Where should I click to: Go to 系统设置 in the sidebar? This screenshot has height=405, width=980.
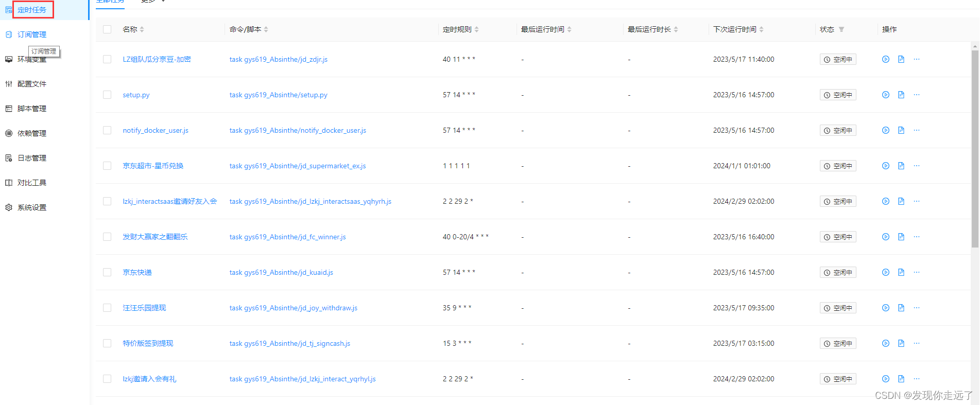point(32,207)
